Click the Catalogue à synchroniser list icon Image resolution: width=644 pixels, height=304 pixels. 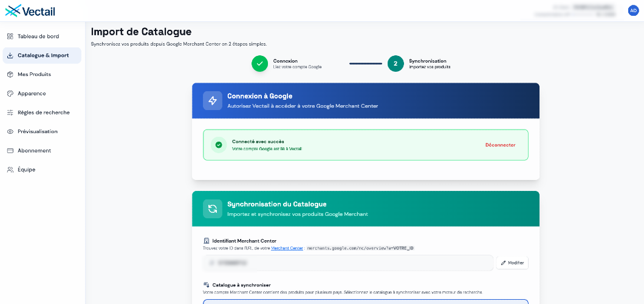(207, 285)
